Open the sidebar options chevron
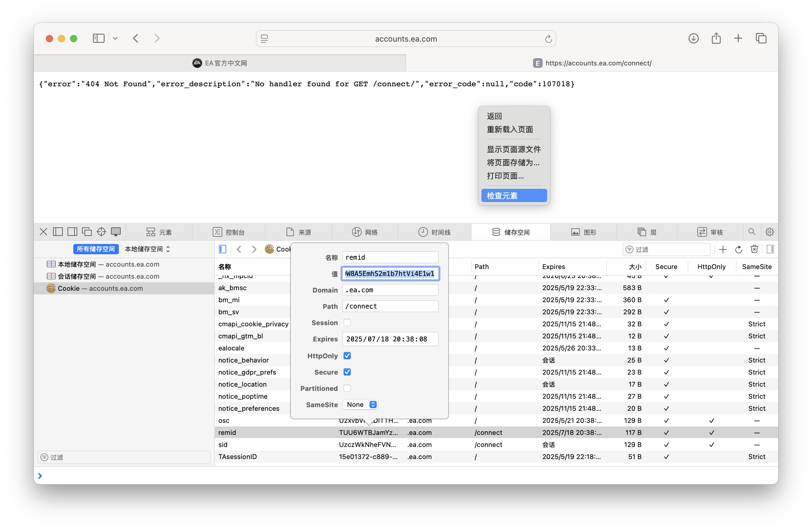Viewport: 812px width, 529px height. click(x=115, y=39)
